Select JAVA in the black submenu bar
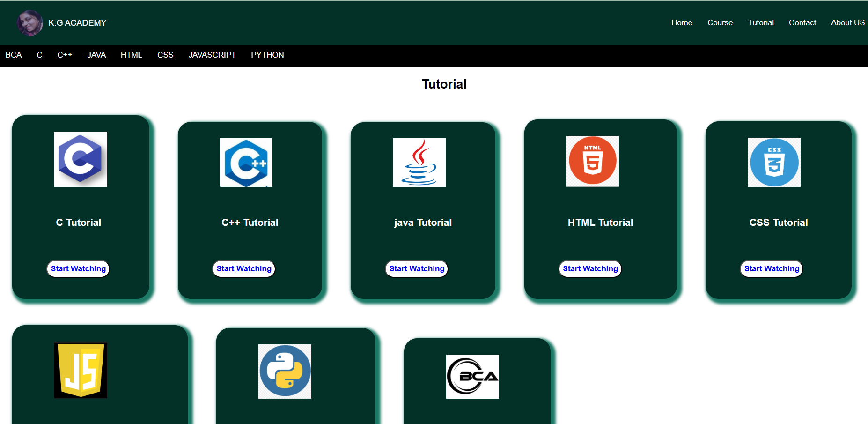 tap(96, 55)
